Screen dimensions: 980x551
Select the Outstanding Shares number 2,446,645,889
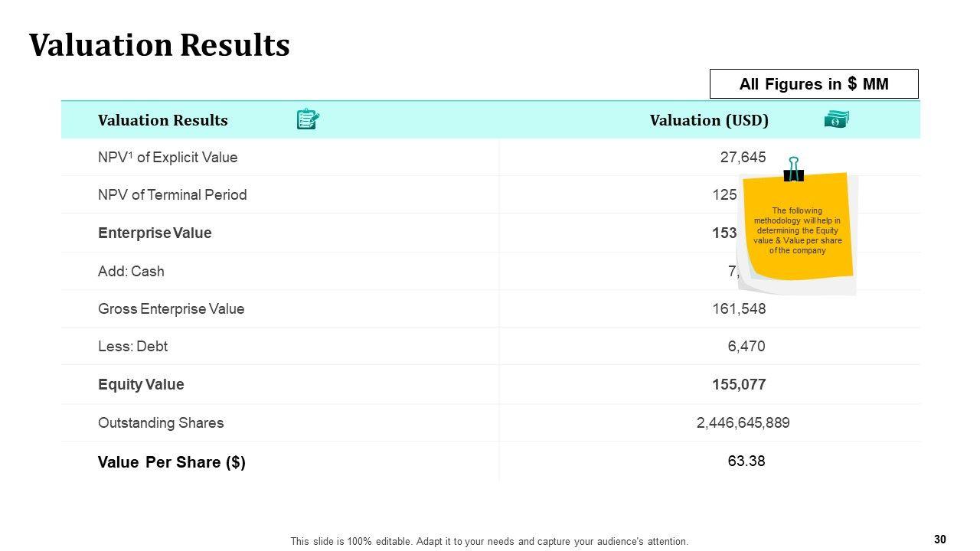[x=743, y=422]
